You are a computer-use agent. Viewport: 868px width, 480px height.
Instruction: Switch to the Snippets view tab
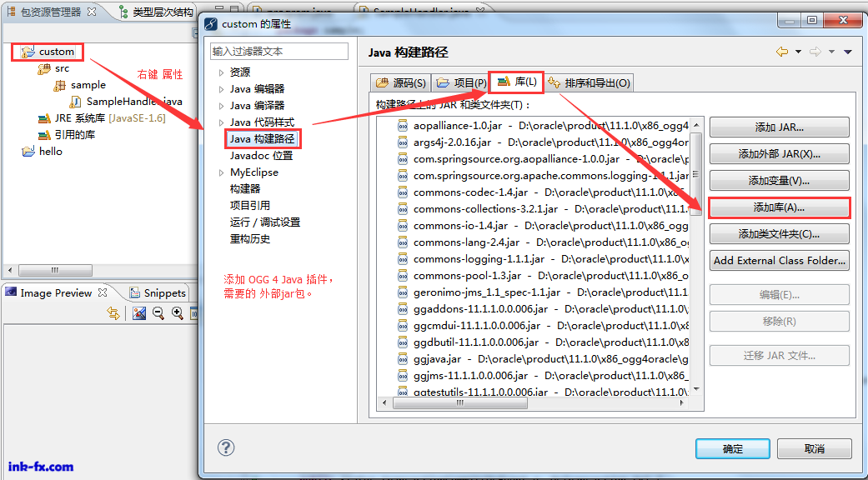tap(158, 293)
